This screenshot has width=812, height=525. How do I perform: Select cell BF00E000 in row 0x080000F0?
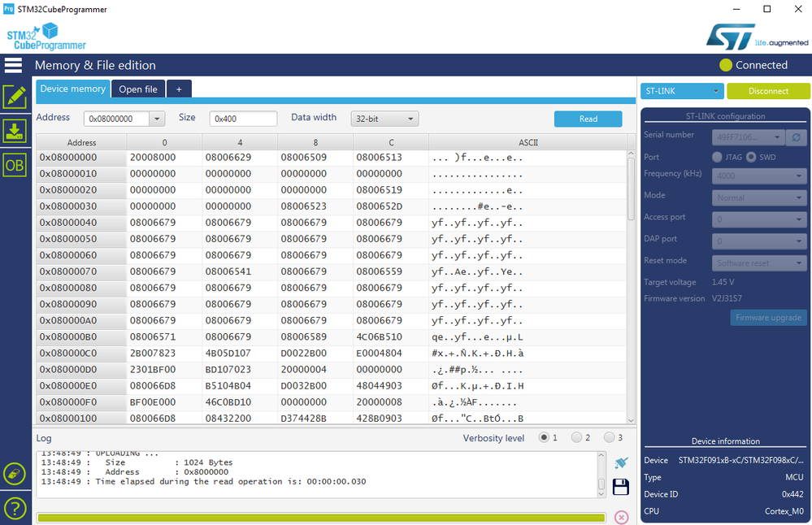point(164,401)
